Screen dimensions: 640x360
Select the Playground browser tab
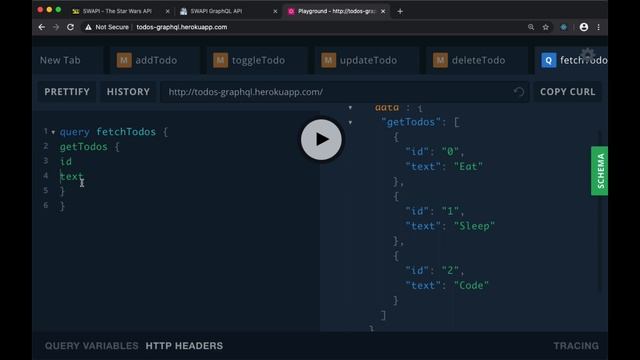pos(336,11)
